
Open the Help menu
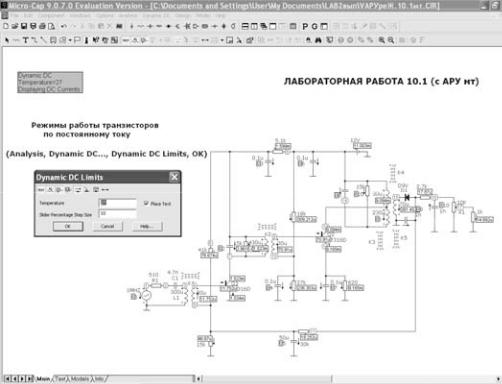coord(220,15)
